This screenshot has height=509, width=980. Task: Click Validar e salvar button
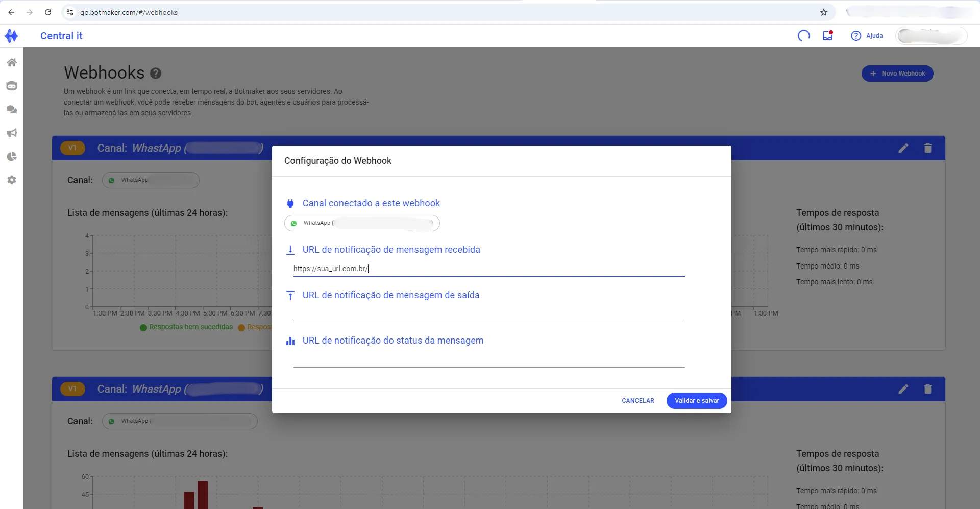(697, 401)
